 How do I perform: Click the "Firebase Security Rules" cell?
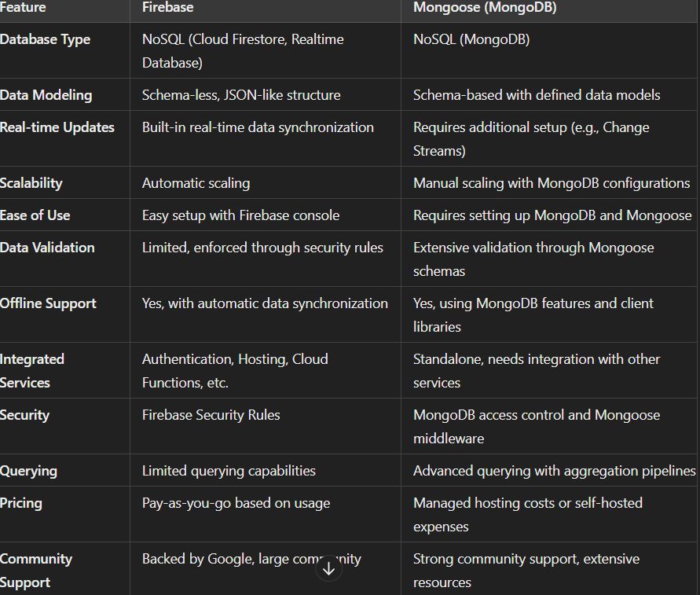click(211, 415)
